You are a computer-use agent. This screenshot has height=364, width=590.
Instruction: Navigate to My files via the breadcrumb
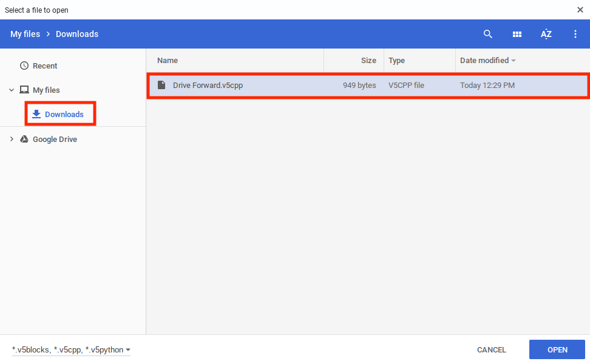point(25,34)
